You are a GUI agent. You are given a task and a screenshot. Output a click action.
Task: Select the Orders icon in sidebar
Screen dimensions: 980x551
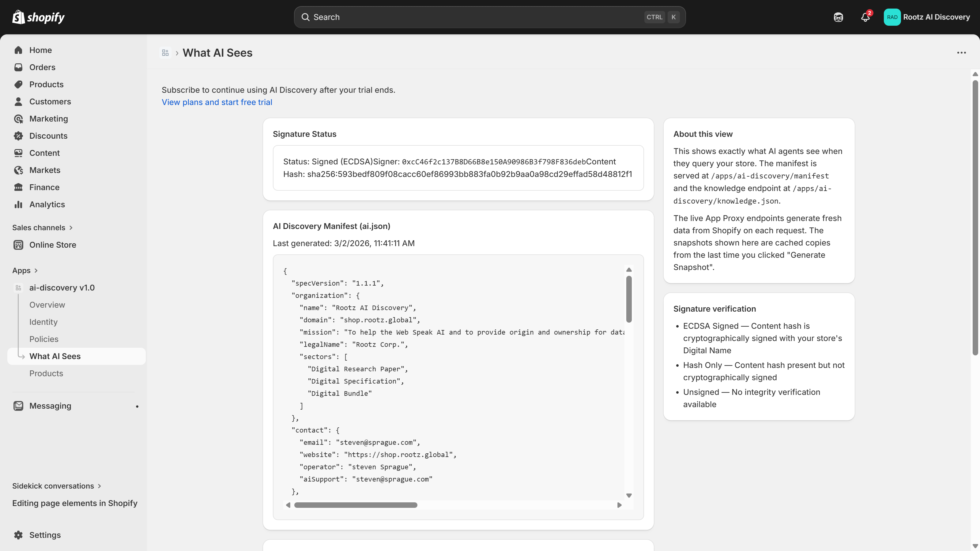click(19, 67)
